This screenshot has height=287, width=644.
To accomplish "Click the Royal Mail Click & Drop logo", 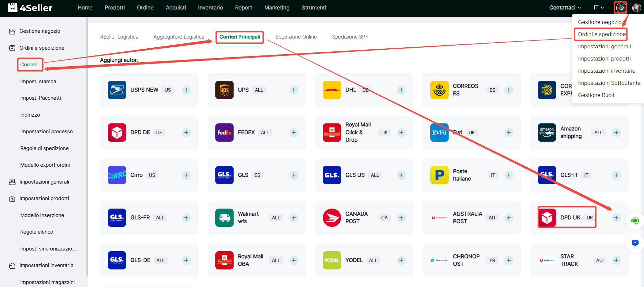I will click(332, 133).
